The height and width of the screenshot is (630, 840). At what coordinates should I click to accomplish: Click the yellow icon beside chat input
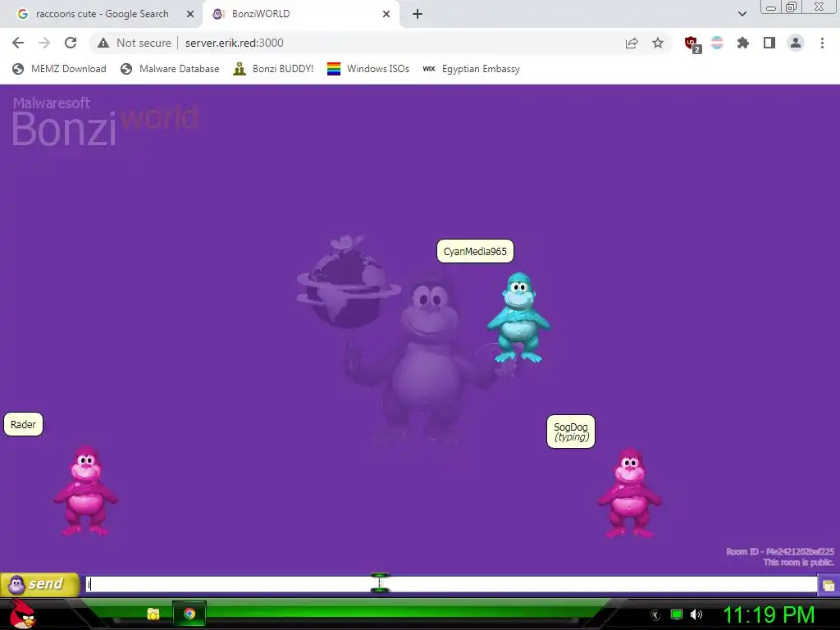829,585
